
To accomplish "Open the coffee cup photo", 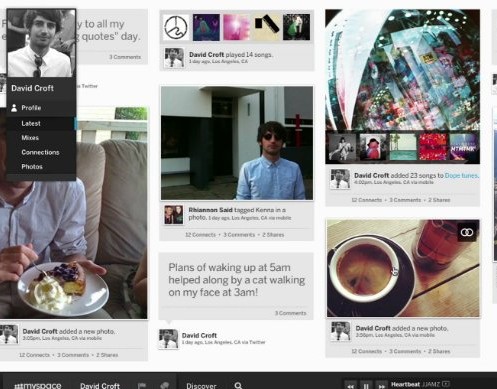I will [x=403, y=268].
